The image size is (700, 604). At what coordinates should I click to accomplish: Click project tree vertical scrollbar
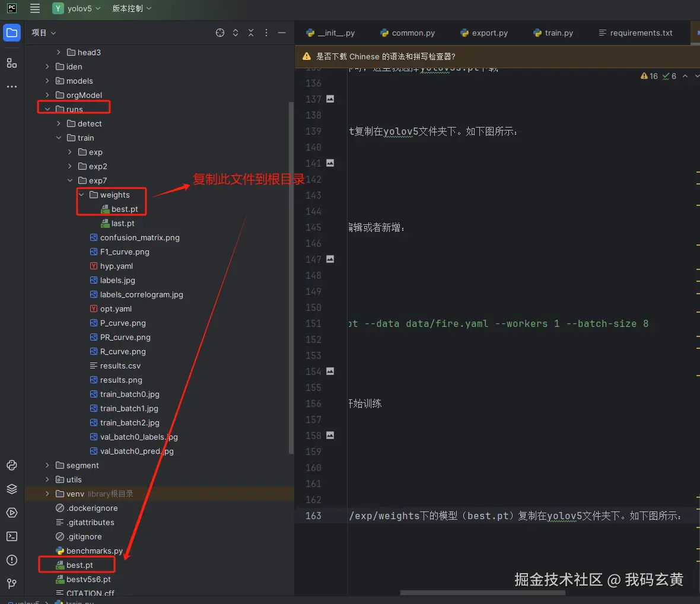click(x=291, y=278)
